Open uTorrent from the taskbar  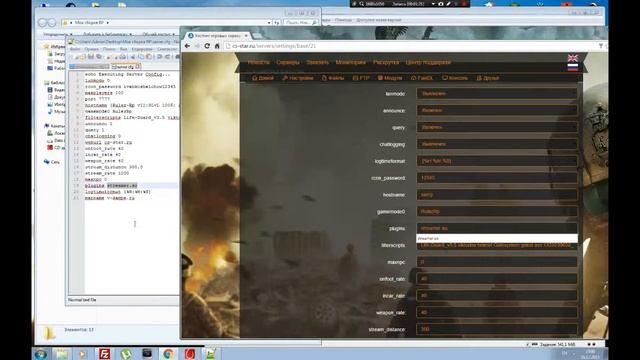pos(126,353)
